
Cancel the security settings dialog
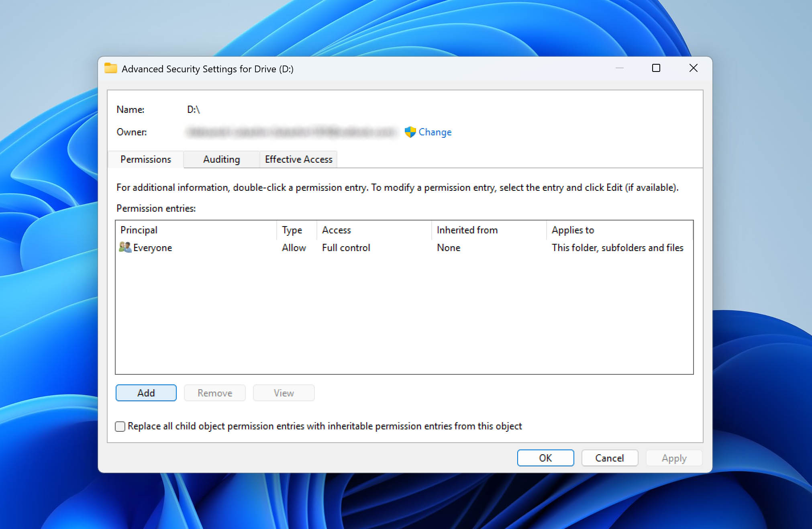pos(609,458)
